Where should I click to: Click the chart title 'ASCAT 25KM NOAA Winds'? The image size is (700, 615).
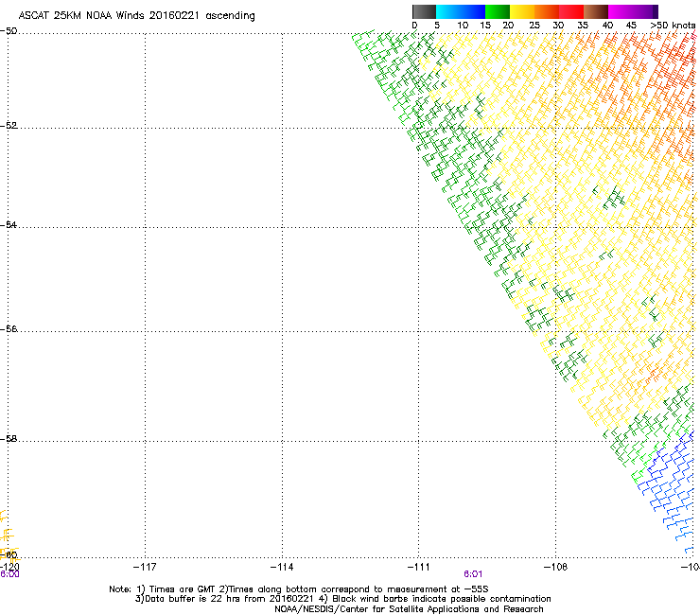point(81,16)
